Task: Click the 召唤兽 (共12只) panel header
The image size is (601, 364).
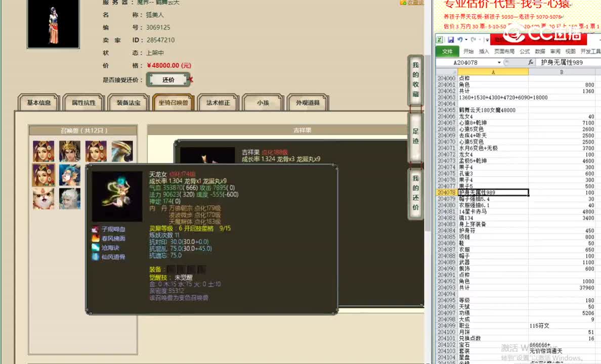Action: coord(83,130)
